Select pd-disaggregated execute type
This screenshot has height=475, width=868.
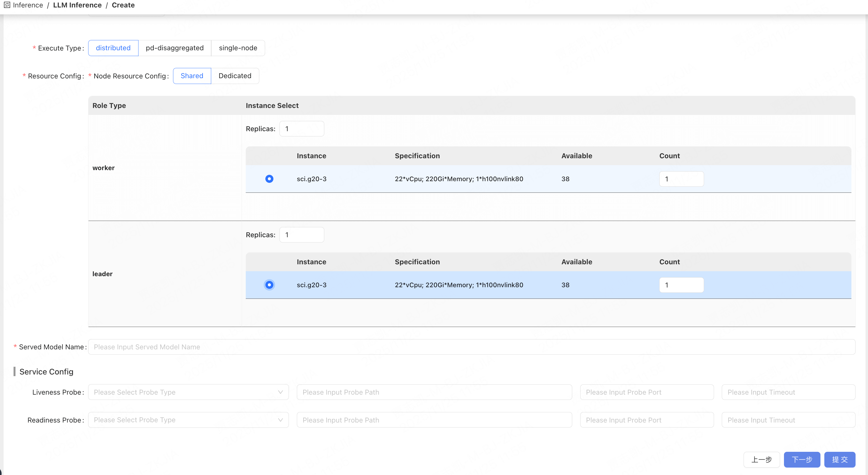[x=174, y=48]
